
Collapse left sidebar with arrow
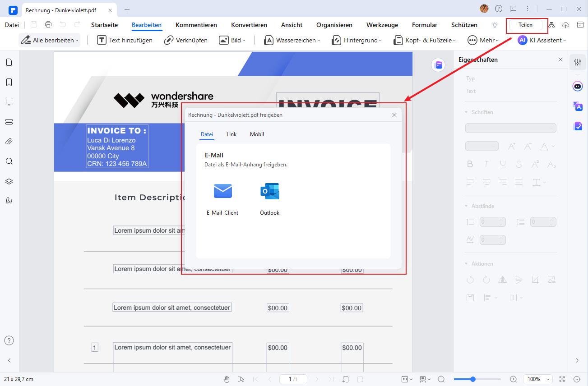pos(9,360)
